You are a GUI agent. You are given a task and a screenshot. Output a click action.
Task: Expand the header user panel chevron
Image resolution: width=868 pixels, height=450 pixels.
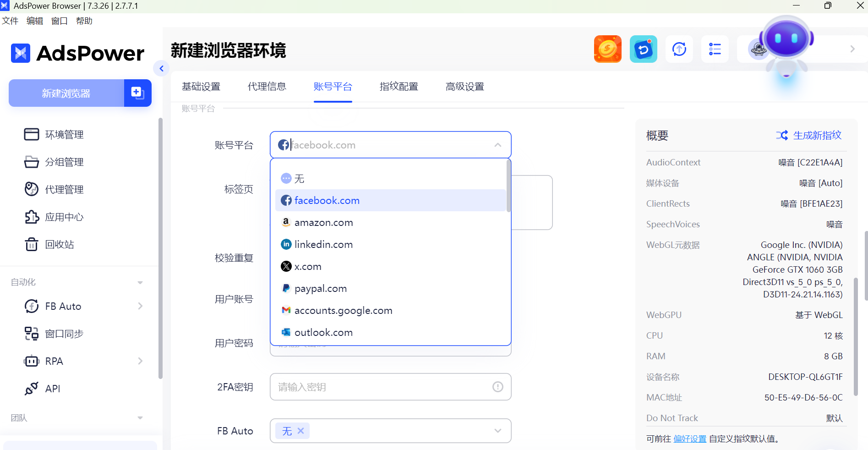(852, 49)
